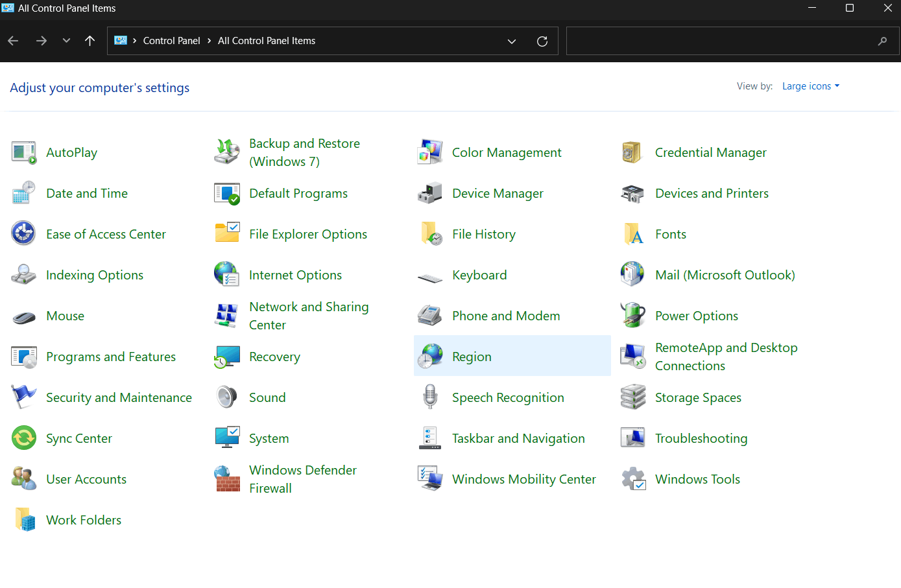Go up one level with the up arrow

(90, 41)
